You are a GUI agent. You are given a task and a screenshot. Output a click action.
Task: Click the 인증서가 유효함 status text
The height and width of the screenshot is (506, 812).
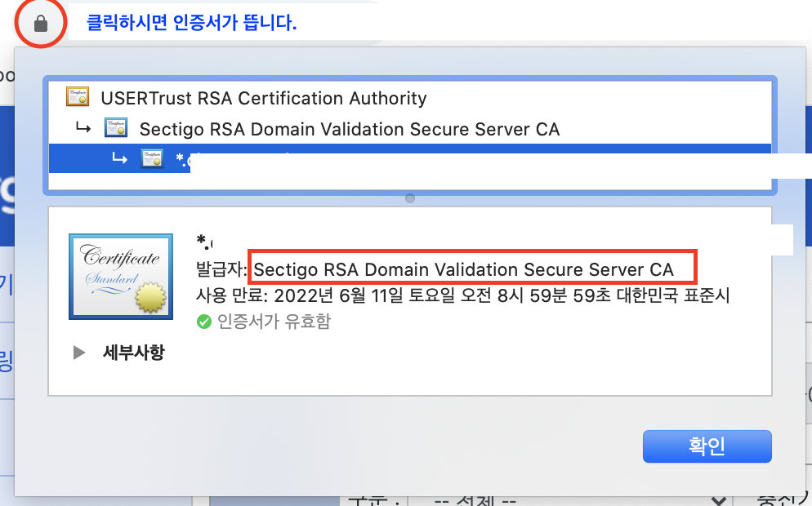click(274, 322)
